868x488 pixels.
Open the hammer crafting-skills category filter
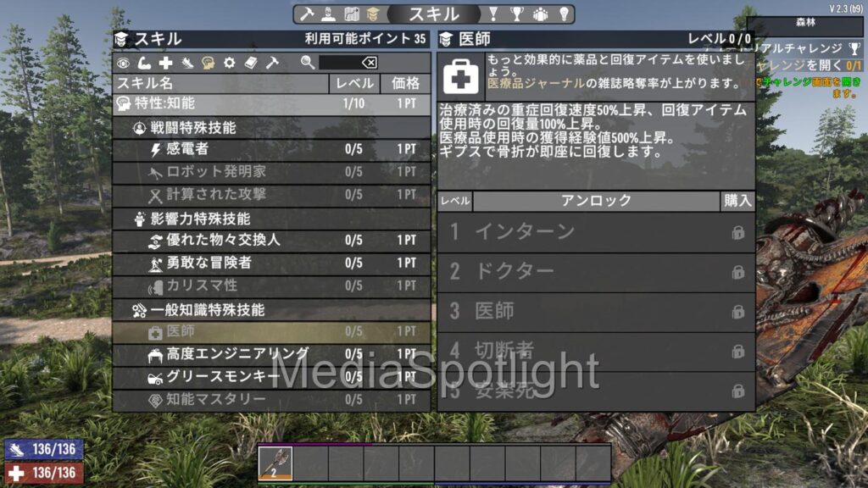pos(272,63)
